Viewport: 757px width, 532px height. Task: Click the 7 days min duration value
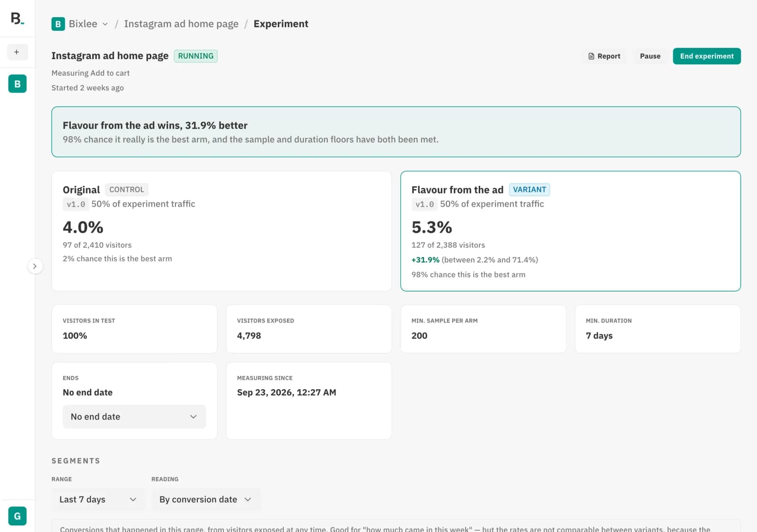tap(599, 336)
